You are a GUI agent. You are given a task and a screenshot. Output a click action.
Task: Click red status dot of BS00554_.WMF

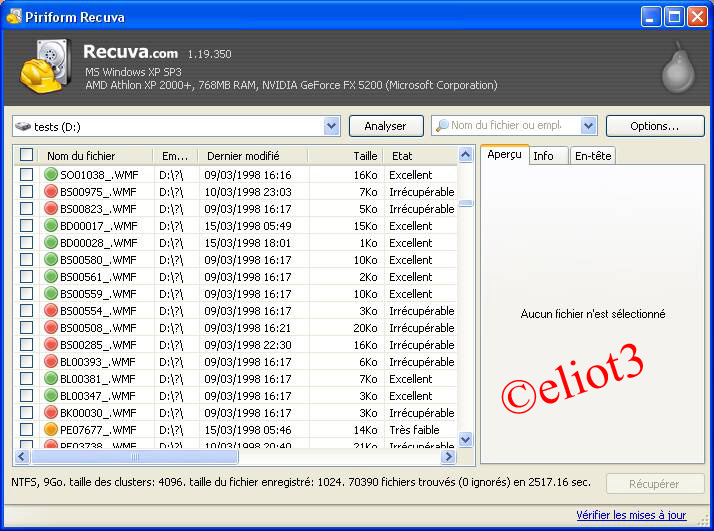coord(51,311)
